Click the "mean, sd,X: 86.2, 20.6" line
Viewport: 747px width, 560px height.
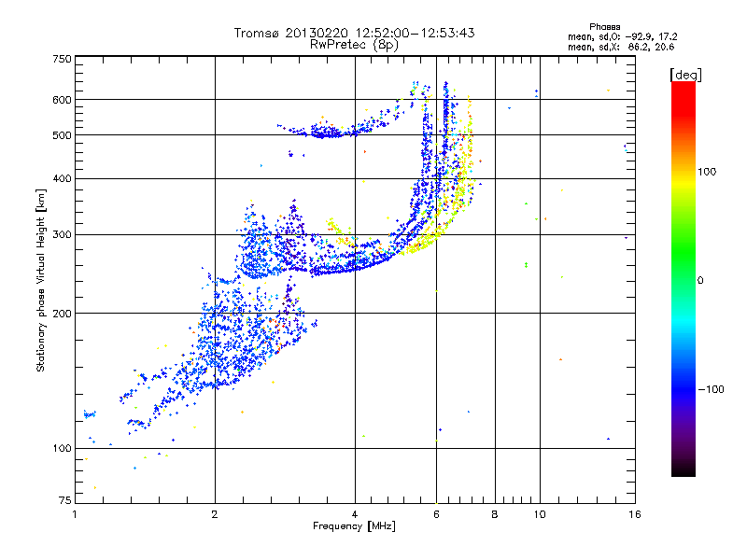621,47
